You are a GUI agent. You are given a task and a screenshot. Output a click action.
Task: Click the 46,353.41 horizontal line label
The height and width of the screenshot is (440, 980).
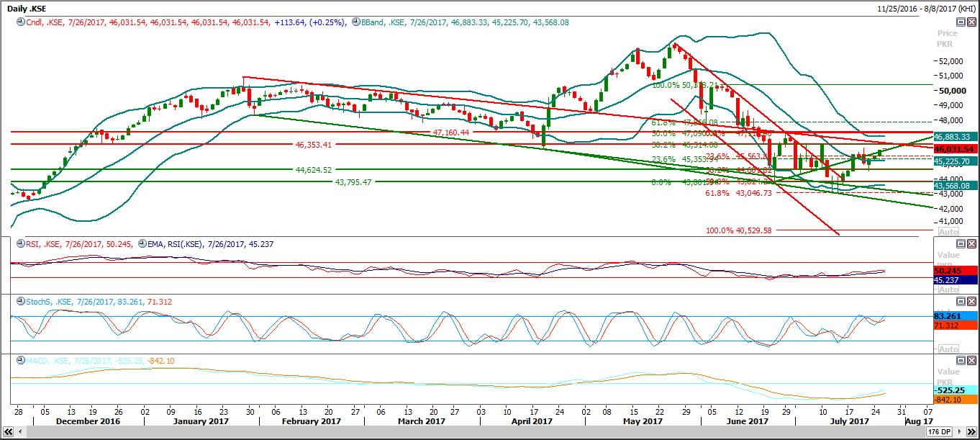[x=313, y=145]
